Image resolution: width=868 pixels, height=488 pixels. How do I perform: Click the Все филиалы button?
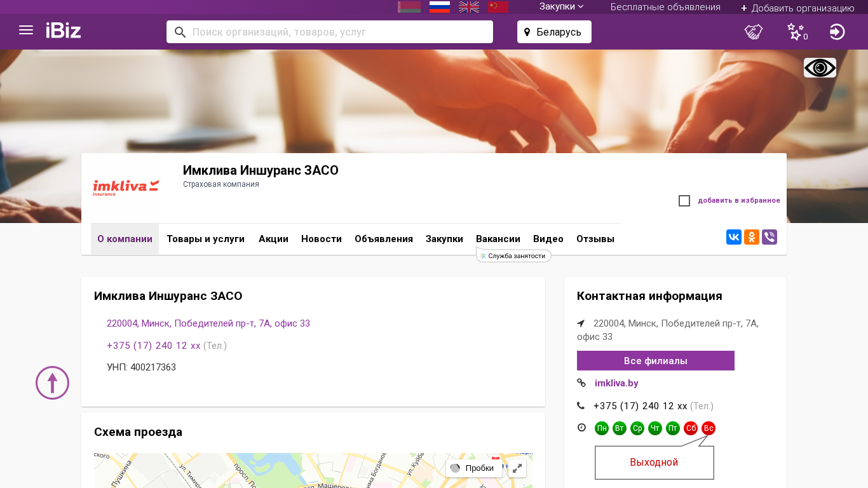coord(655,361)
